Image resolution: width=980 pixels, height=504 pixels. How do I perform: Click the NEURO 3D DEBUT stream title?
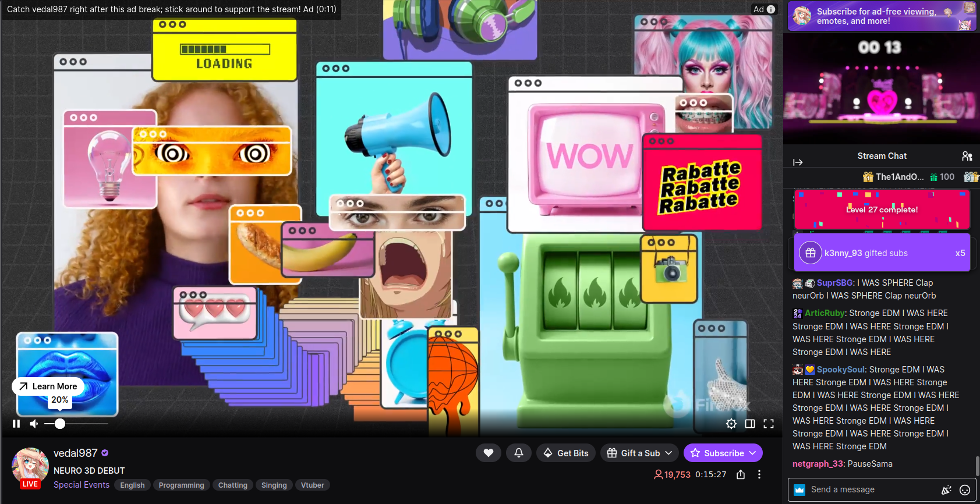tap(89, 471)
